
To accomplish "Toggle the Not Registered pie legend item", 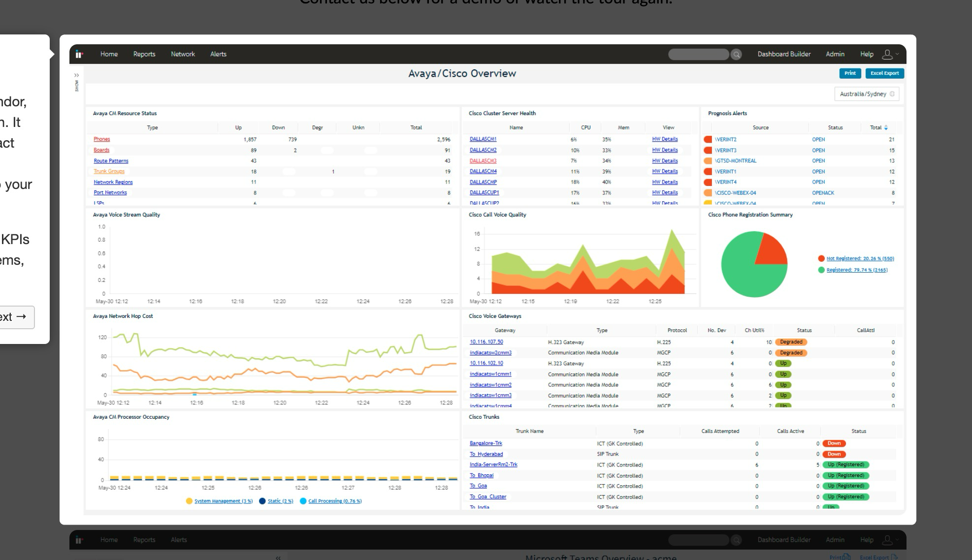I will point(860,258).
